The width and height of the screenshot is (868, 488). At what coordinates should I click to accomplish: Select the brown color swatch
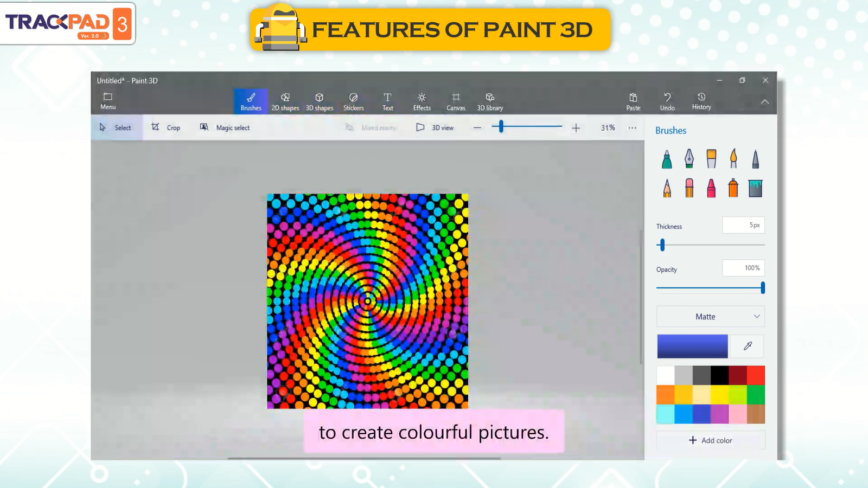coord(756,414)
